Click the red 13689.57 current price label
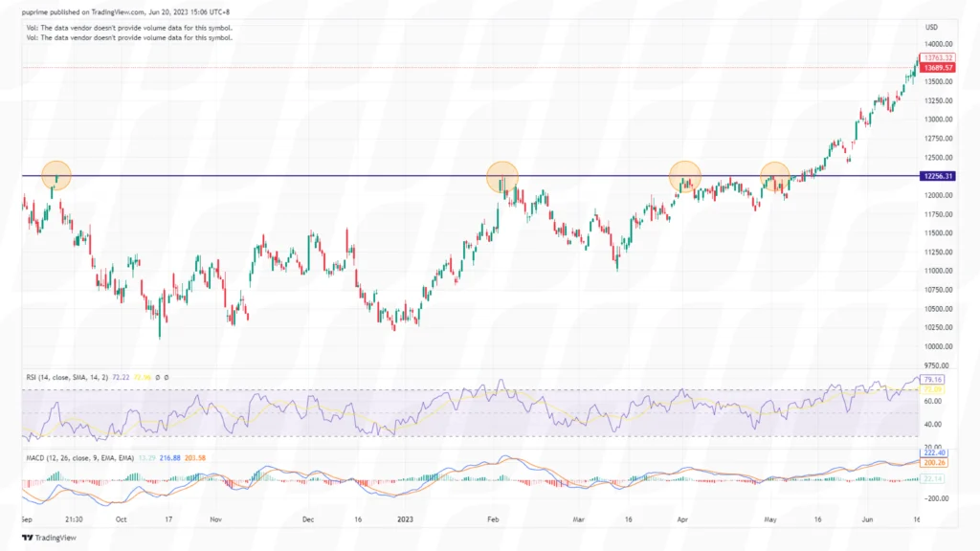The image size is (980, 551). (x=937, y=68)
